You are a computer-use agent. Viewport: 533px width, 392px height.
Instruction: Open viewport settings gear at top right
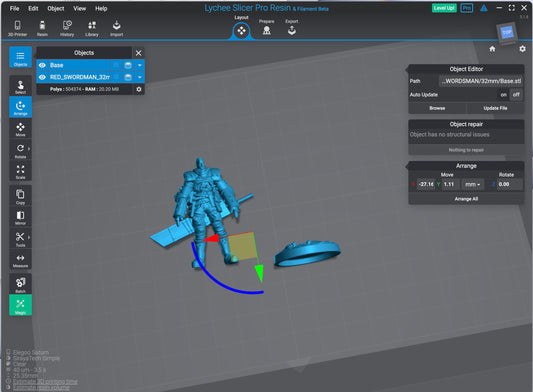522,49
